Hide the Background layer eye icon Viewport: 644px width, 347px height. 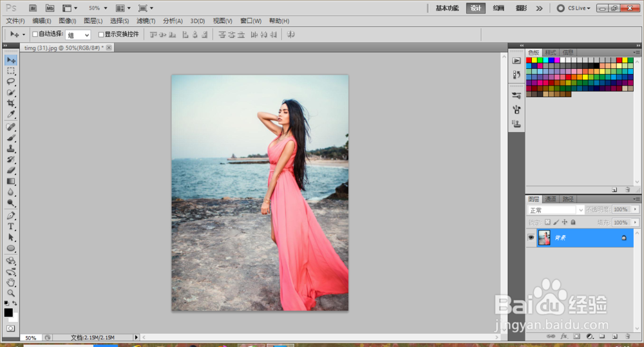[531, 238]
